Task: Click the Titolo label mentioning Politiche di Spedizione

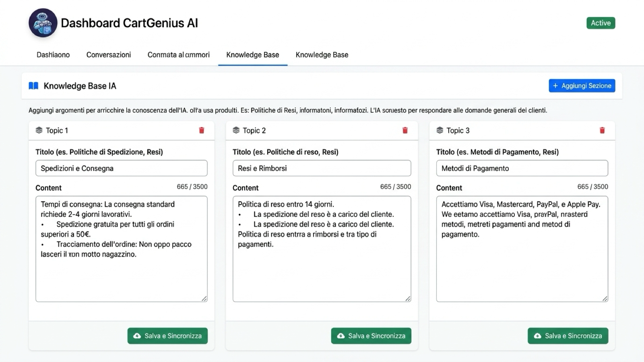Action: pos(99,152)
